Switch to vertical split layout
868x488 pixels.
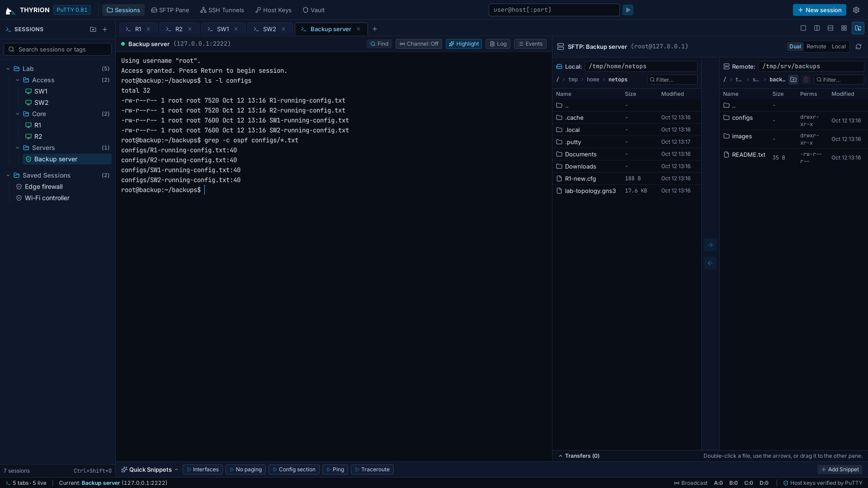point(817,28)
